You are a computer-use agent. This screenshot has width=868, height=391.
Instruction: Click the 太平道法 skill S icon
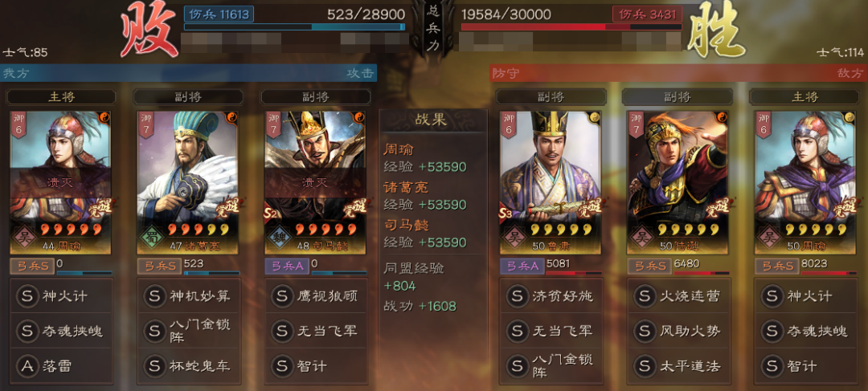(x=645, y=366)
